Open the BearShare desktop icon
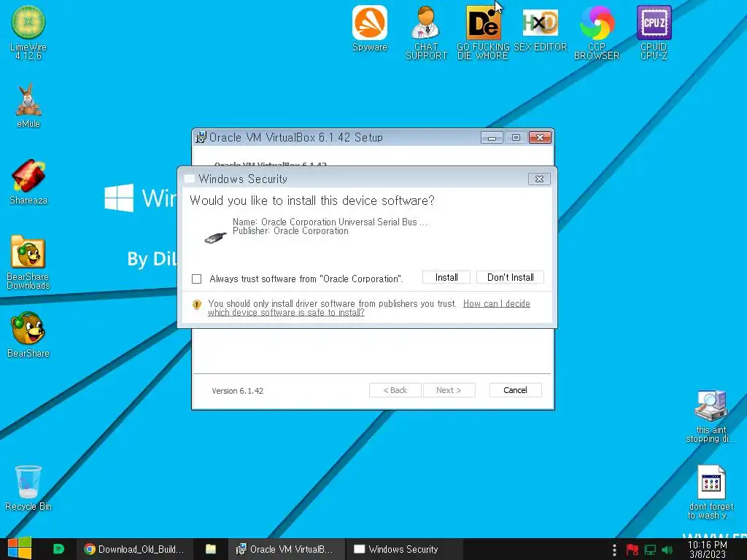Screen dimensions: 747x560 pyautogui.click(x=28, y=334)
